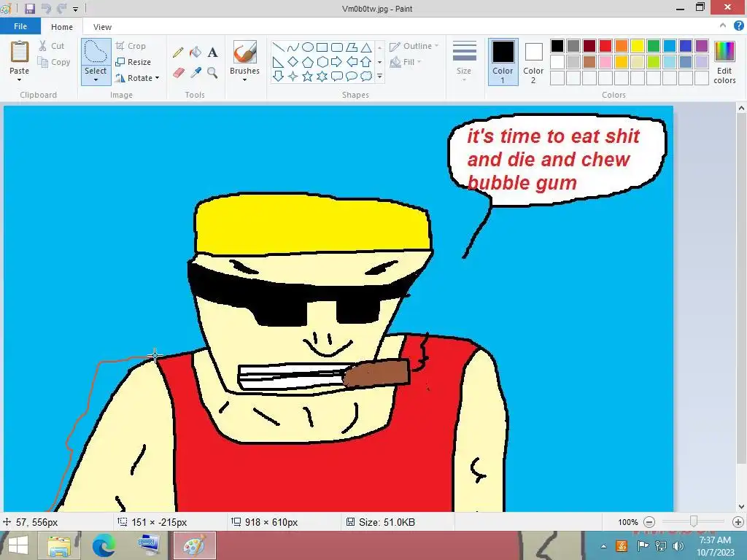
Task: Show hidden tray icons arrow
Action: [603, 546]
